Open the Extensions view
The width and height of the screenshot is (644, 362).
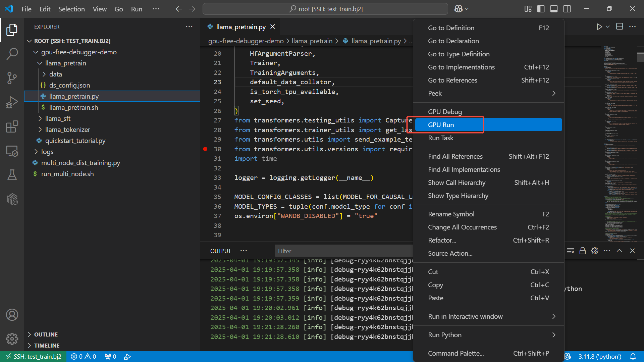12,126
